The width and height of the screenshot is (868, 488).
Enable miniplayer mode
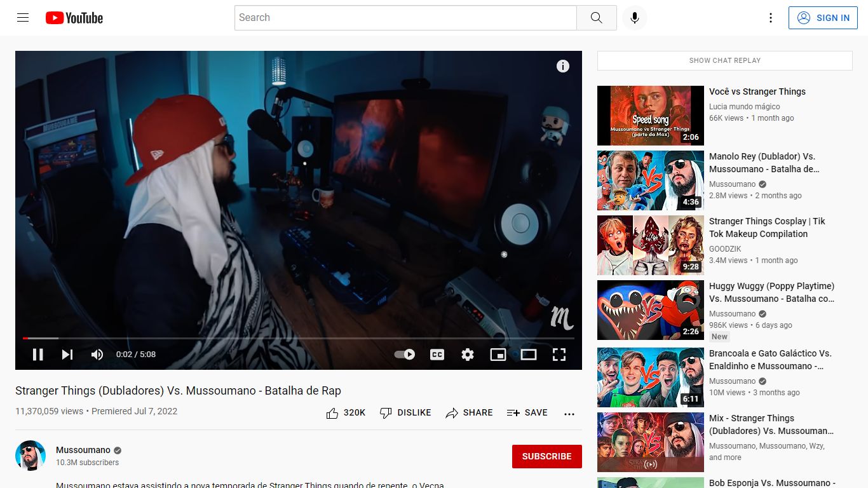point(498,355)
